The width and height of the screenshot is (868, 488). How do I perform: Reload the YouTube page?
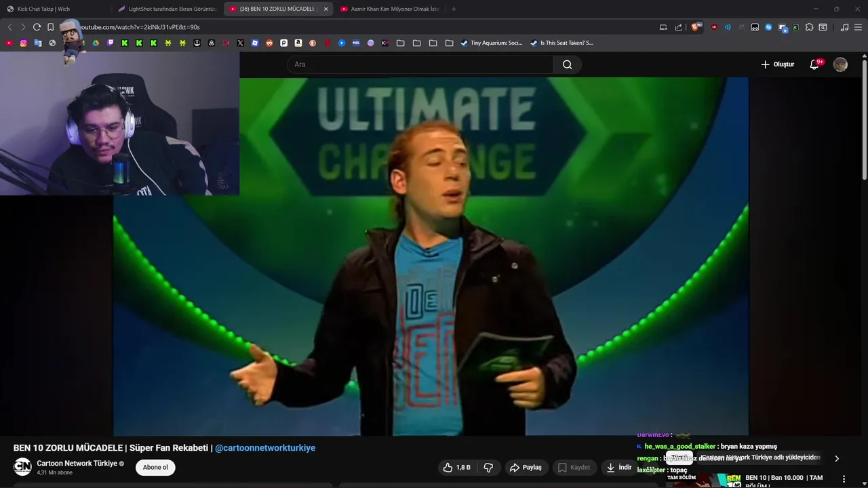tap(37, 27)
